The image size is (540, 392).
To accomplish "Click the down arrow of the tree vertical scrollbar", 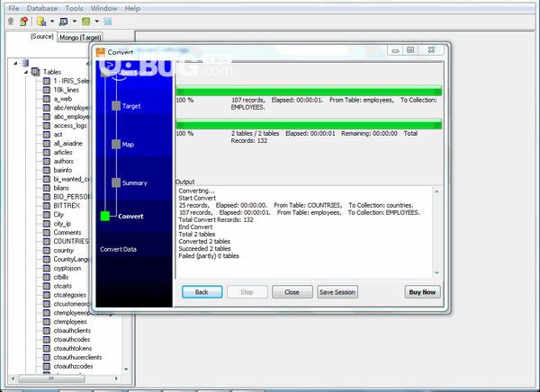I will (126, 370).
